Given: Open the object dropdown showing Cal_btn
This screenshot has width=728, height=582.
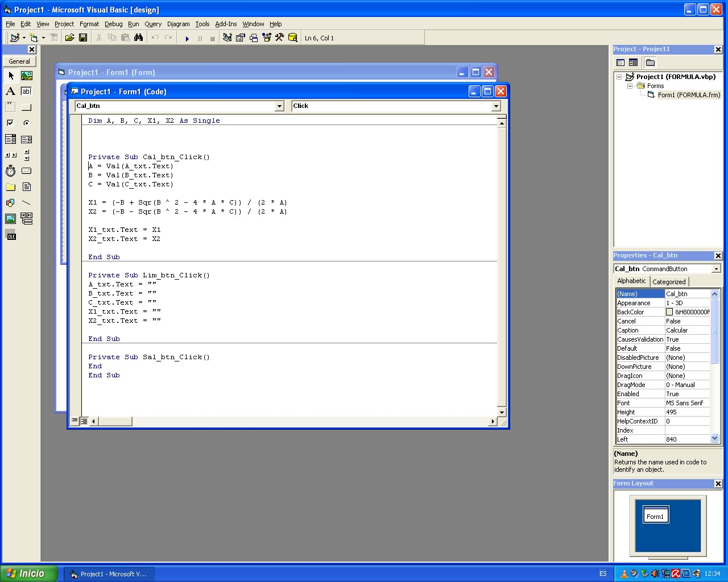Looking at the screenshot, I should pyautogui.click(x=279, y=106).
